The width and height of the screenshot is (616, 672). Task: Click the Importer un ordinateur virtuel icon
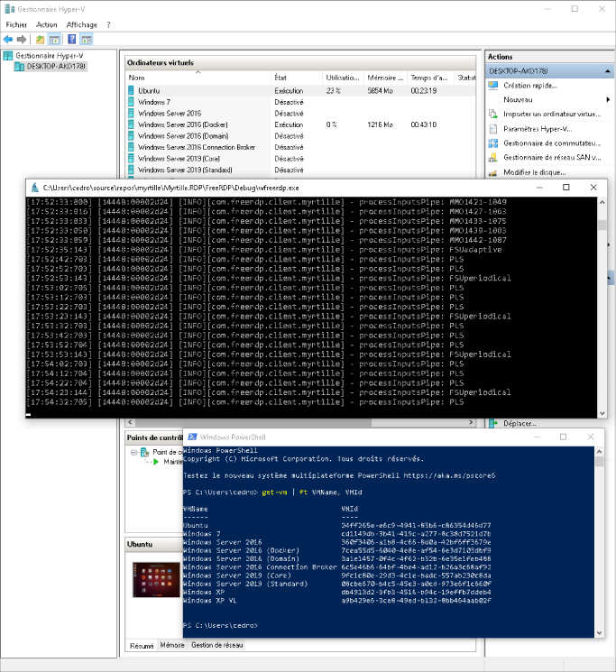click(x=493, y=114)
